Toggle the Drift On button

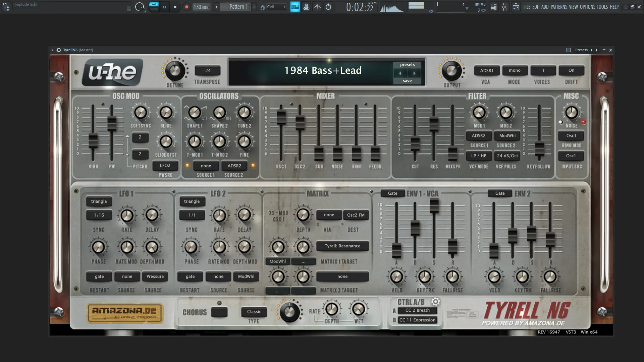571,70
